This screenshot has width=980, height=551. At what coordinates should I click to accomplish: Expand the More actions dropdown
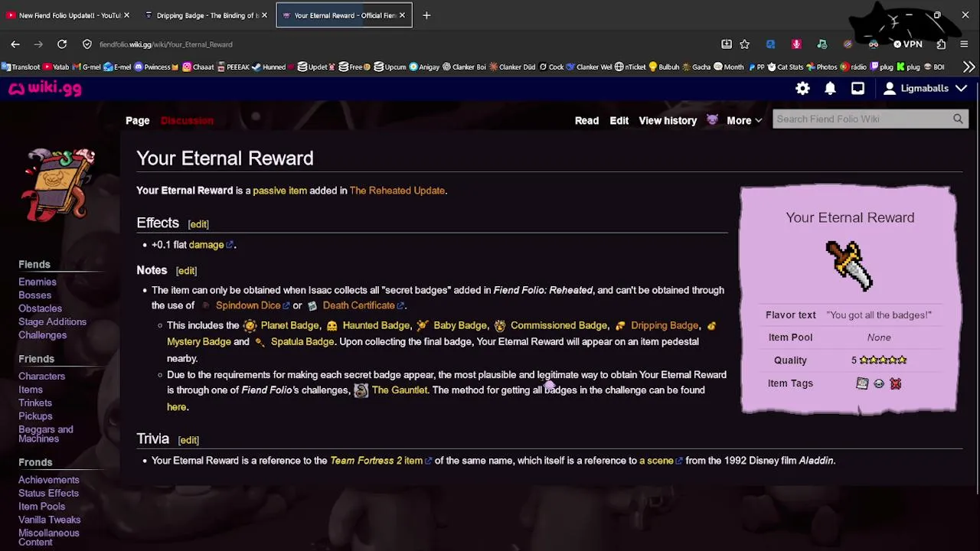pyautogui.click(x=744, y=121)
